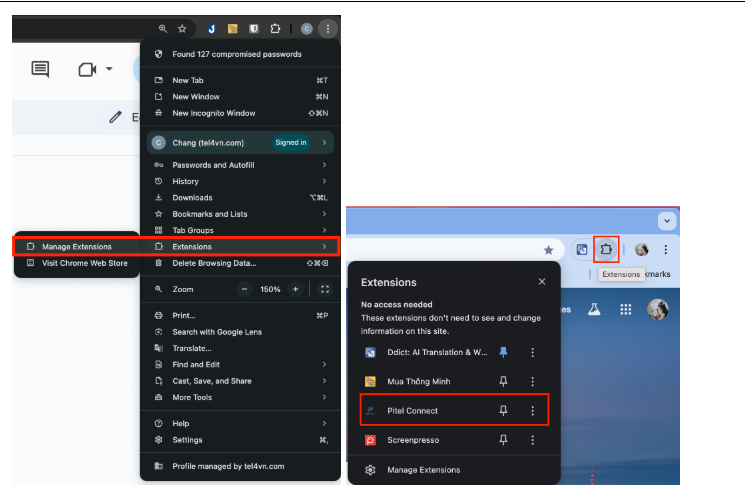
Task: Select Translate menu entry
Action: tap(240, 348)
